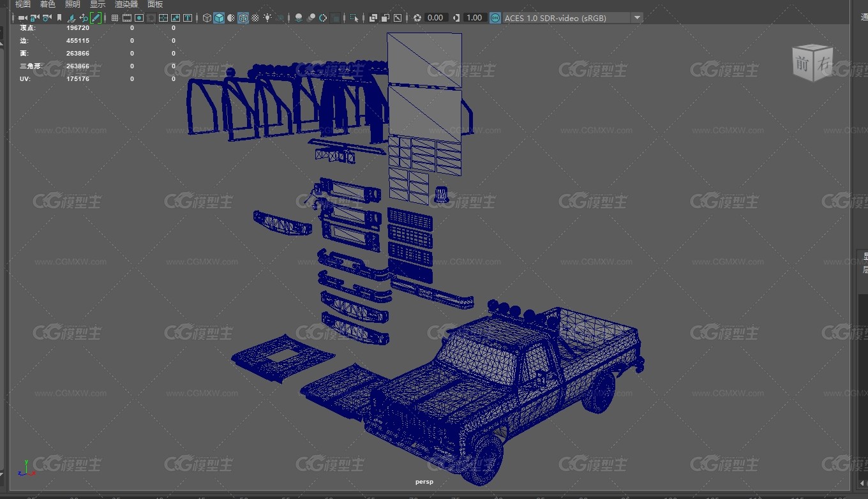Image resolution: width=868 pixels, height=499 pixels.
Task: Open Camera Attributes from panel toolbar
Action: tap(47, 18)
